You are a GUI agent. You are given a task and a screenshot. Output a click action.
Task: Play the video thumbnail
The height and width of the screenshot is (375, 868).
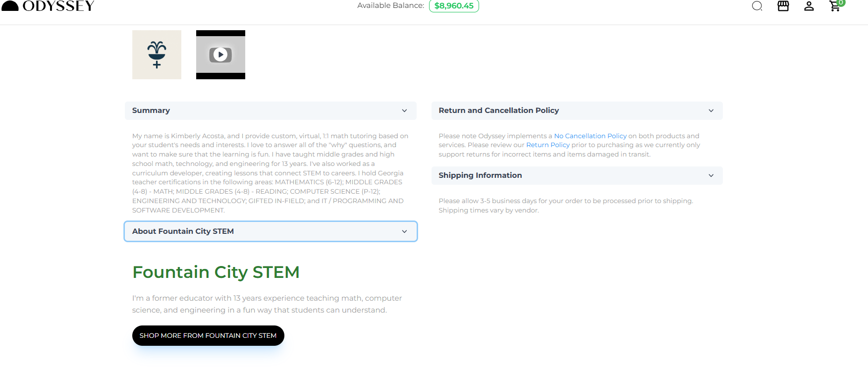[x=220, y=54]
